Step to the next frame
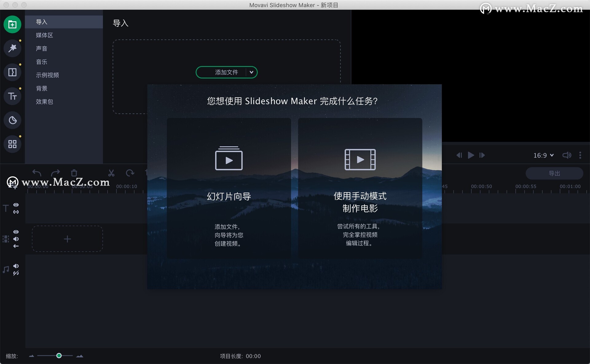 coord(482,155)
